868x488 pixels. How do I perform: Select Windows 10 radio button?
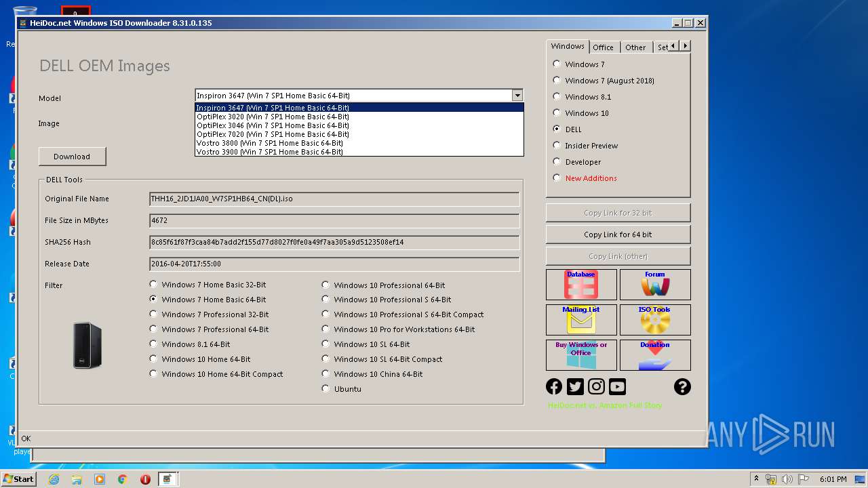[x=557, y=113]
